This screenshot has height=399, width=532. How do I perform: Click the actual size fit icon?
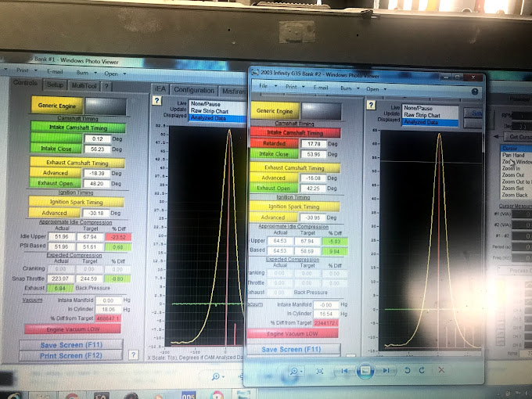point(320,371)
